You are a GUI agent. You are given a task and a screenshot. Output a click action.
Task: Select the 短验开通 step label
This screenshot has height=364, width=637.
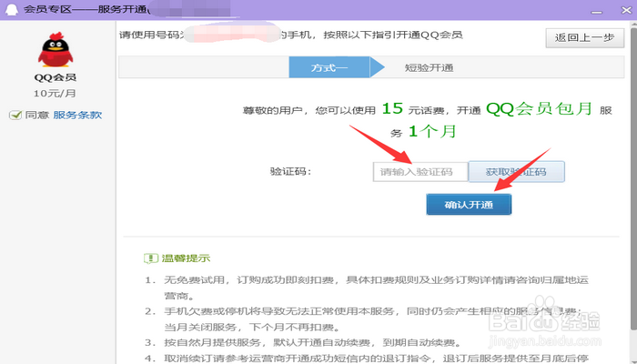429,68
